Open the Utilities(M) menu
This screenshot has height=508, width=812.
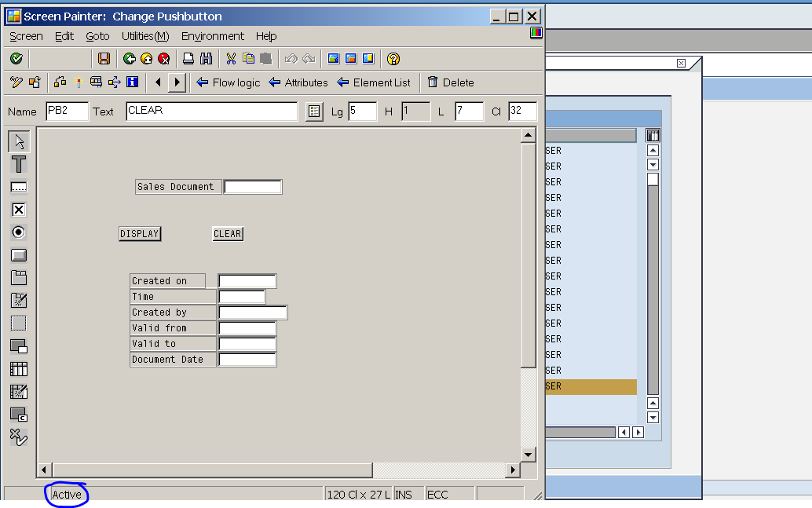point(144,36)
